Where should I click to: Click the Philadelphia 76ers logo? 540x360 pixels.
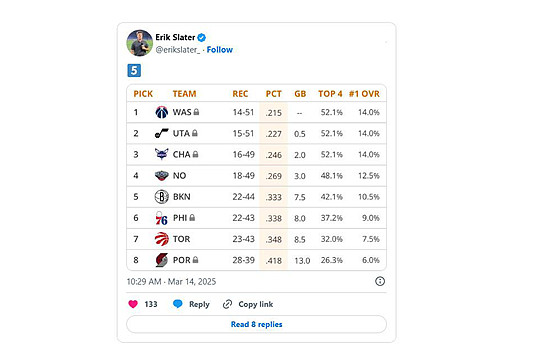pyautogui.click(x=161, y=218)
